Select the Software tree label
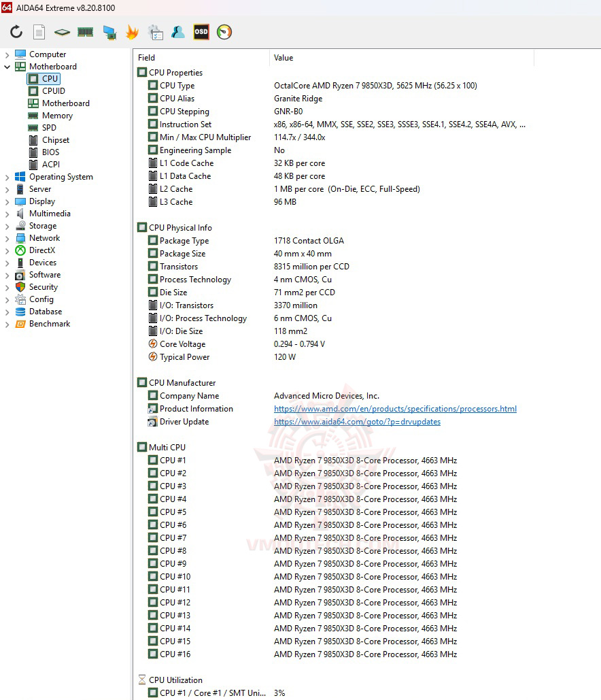This screenshot has height=700, width=601. pyautogui.click(x=45, y=275)
